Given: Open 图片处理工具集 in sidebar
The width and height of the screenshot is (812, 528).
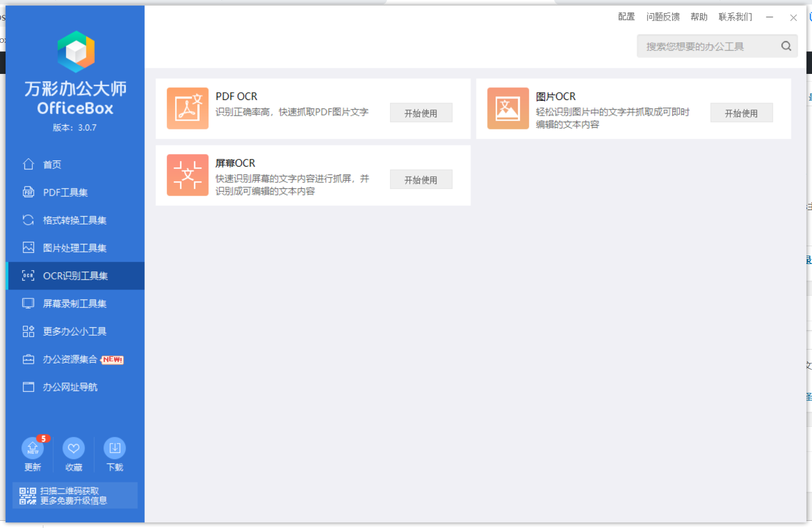Looking at the screenshot, I should pyautogui.click(x=75, y=248).
